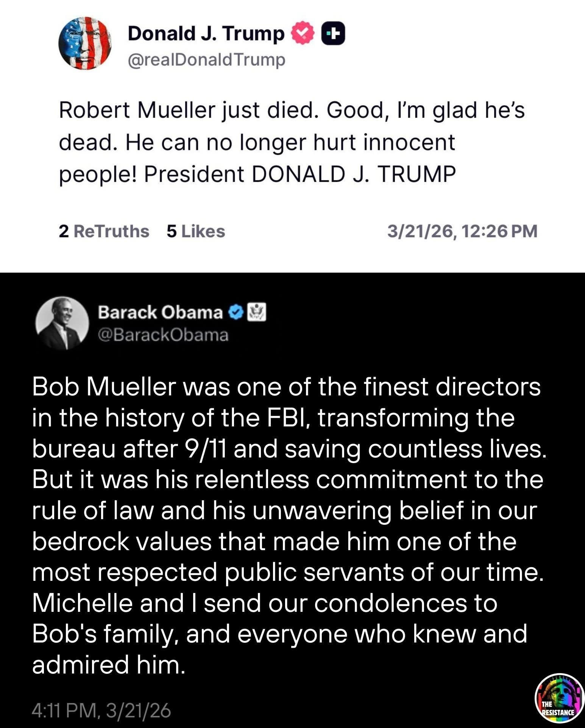Click the 4:11 PM, 3/21/26 timestamp

[101, 710]
